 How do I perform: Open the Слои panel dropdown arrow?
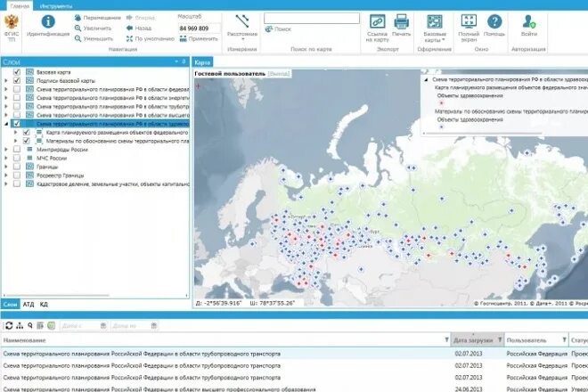coord(176,61)
